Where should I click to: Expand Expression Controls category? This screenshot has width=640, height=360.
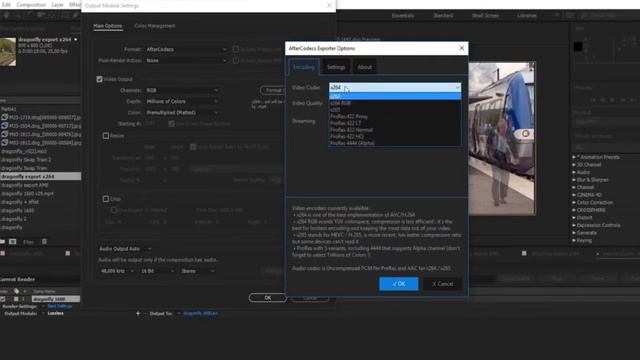(574, 225)
